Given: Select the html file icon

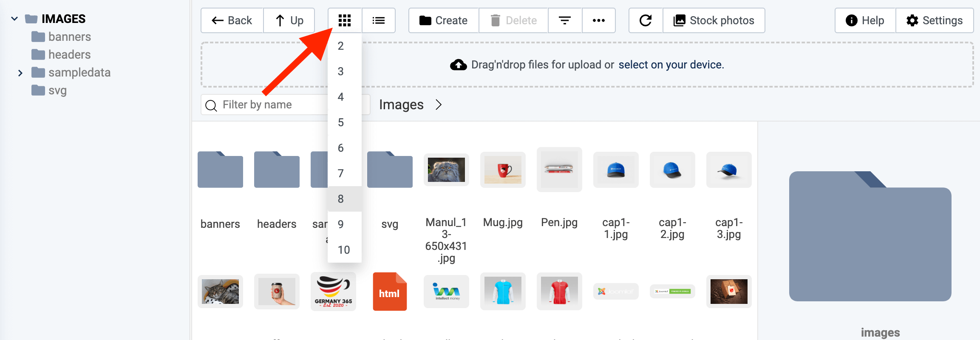Looking at the screenshot, I should click(390, 292).
